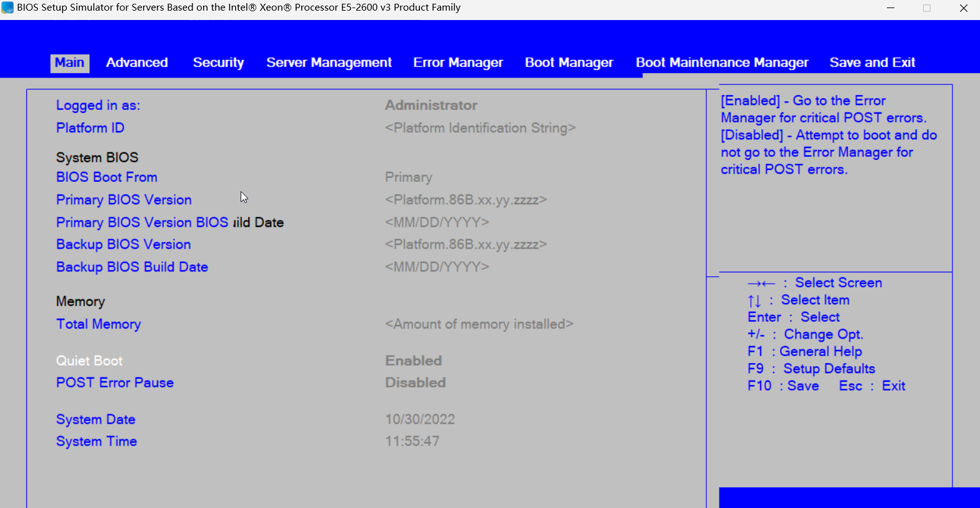Click the simulator app icon in title bar
Image resolution: width=980 pixels, height=508 pixels.
click(7, 7)
